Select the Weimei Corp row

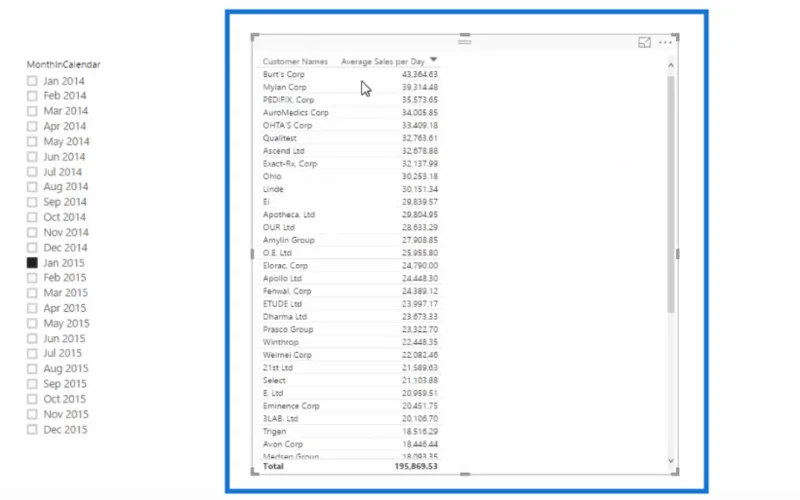350,355
